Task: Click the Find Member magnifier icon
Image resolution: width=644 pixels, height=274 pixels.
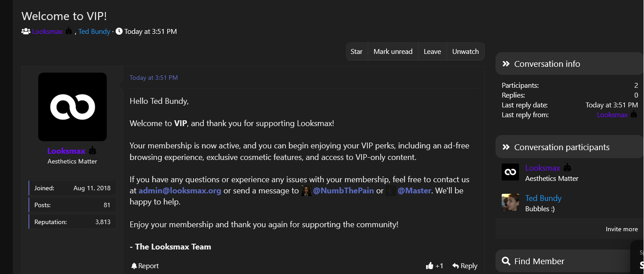Action: (x=506, y=261)
